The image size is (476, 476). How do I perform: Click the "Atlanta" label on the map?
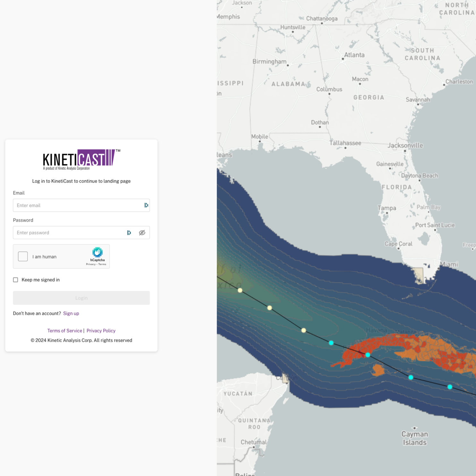pyautogui.click(x=354, y=55)
